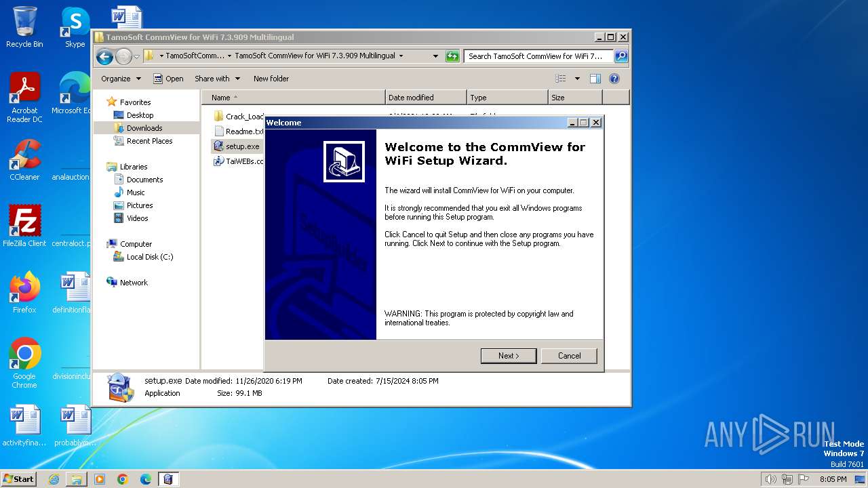Image resolution: width=868 pixels, height=488 pixels.
Task: Click setup wizard taskbar button
Action: [168, 479]
